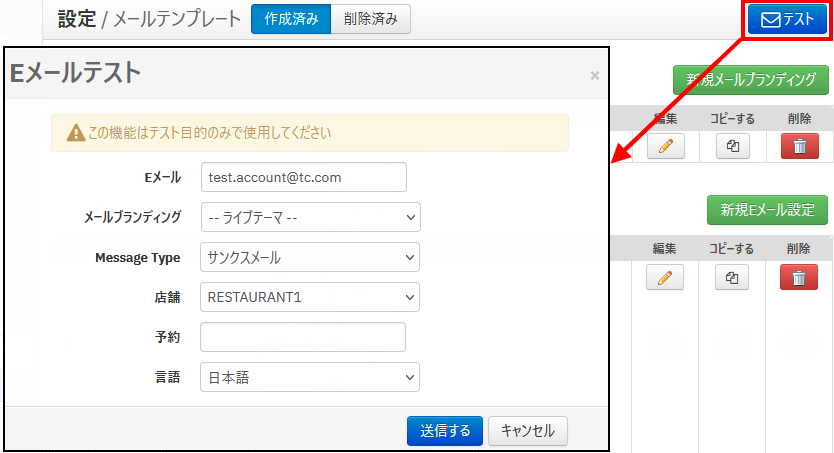
Task: Click the copy icon in Email settings row
Action: coord(732,277)
